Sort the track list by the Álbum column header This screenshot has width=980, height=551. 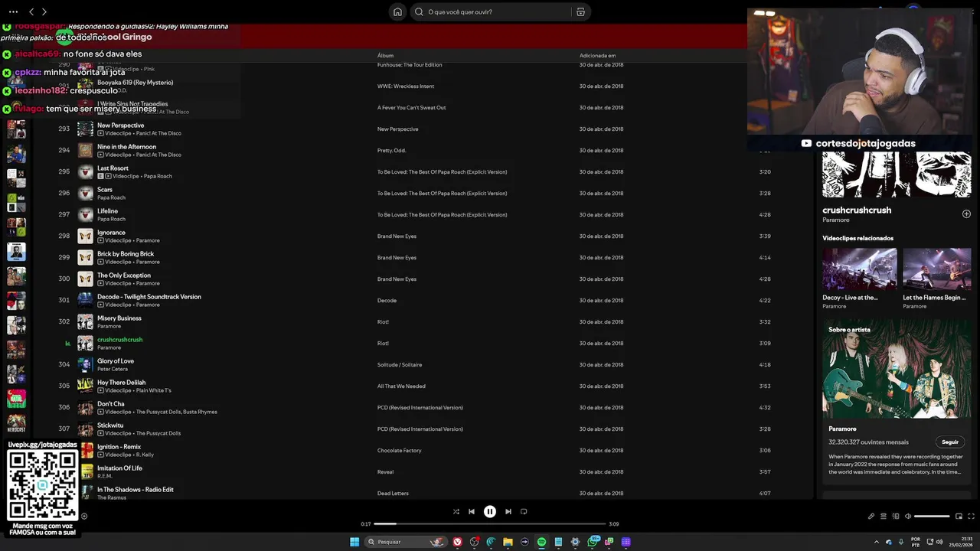coord(385,55)
